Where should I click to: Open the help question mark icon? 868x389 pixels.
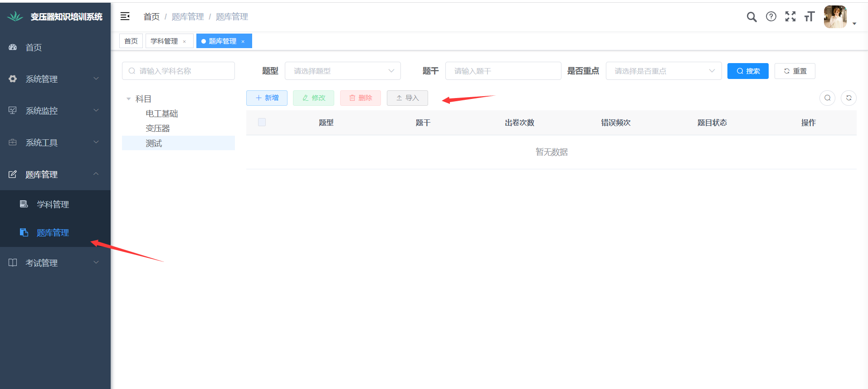pyautogui.click(x=771, y=17)
